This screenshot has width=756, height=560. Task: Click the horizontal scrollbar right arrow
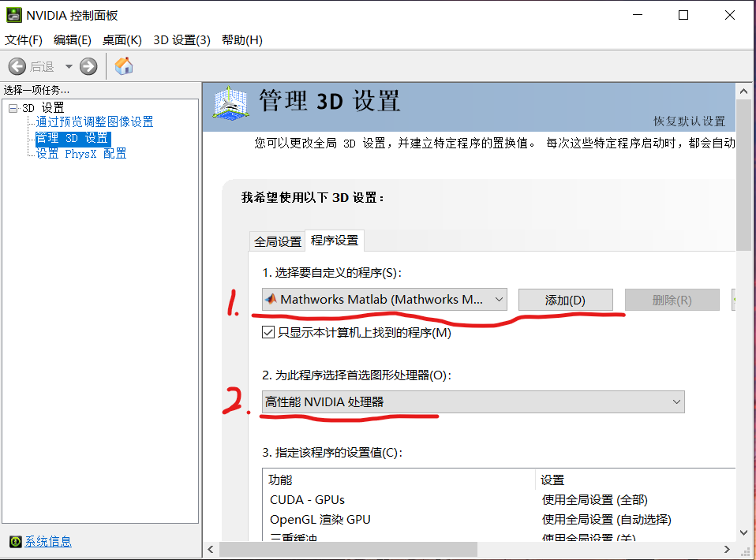click(727, 550)
